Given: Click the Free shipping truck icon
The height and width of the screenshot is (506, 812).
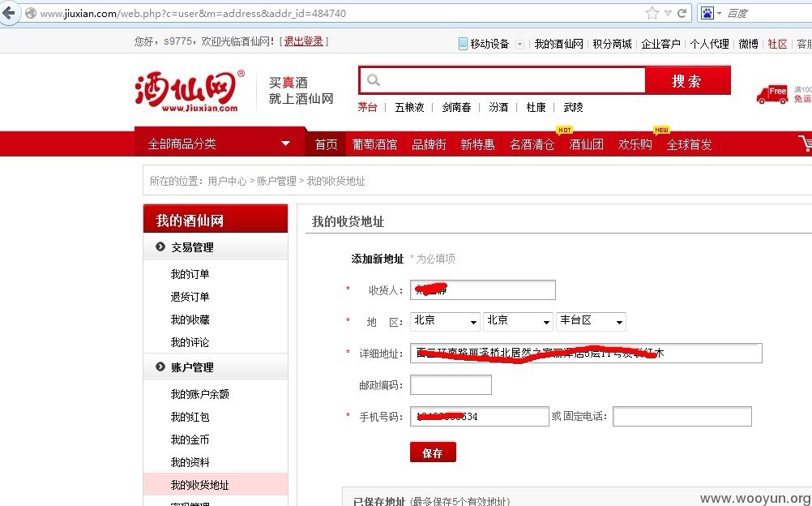Looking at the screenshot, I should coord(771,94).
